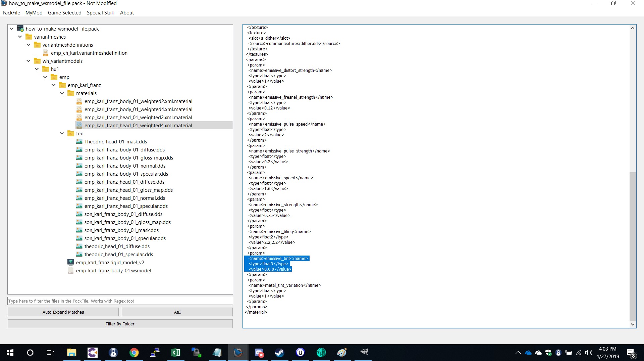Open the Special Stuff menu
The image size is (644, 361).
101,12
